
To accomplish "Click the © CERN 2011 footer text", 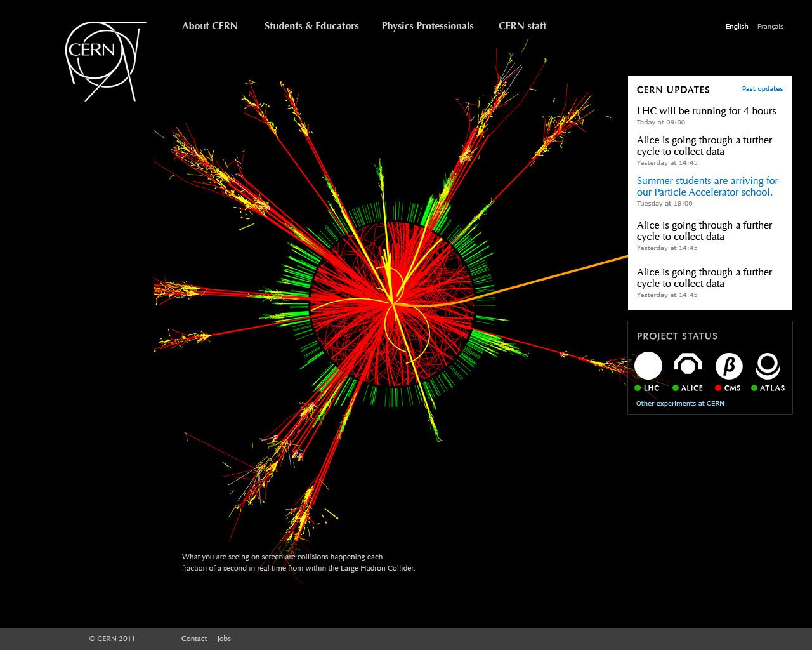I will (112, 639).
